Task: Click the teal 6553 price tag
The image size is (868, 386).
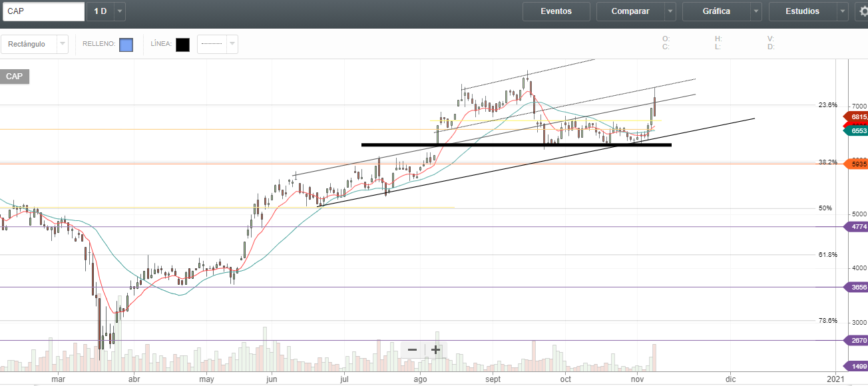Action: coord(856,131)
